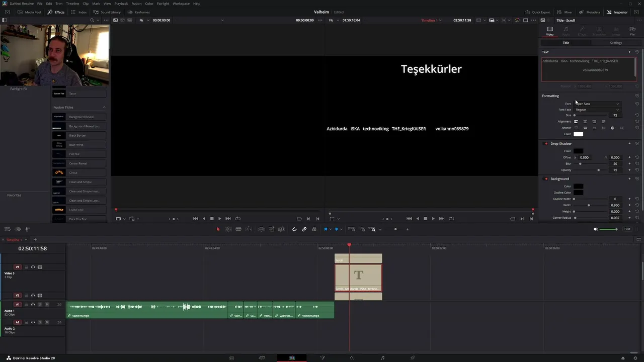Screen dimensions: 644x362
Task: Set alignment to left in Formatting
Action: tap(576, 122)
